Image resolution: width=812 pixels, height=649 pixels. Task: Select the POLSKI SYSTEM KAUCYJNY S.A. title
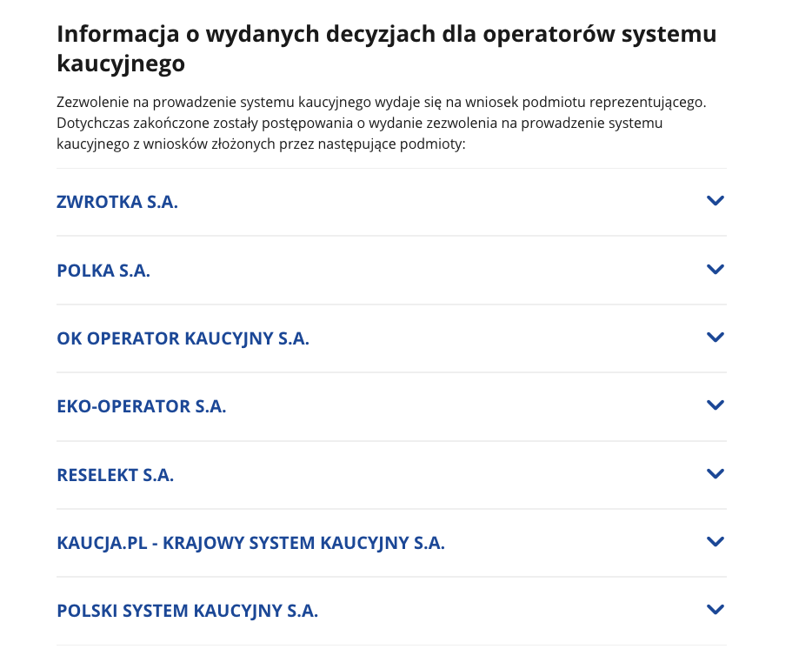pyautogui.click(x=187, y=611)
